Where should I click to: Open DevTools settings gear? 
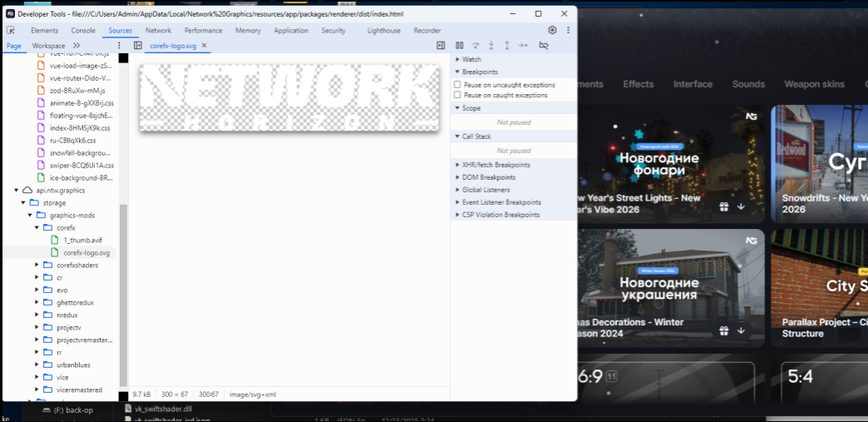(552, 30)
